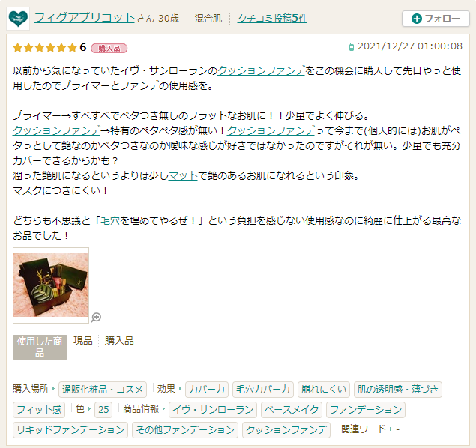Select the 肌の透明感・薄づき tag
The height and width of the screenshot is (448, 476).
coord(398,389)
